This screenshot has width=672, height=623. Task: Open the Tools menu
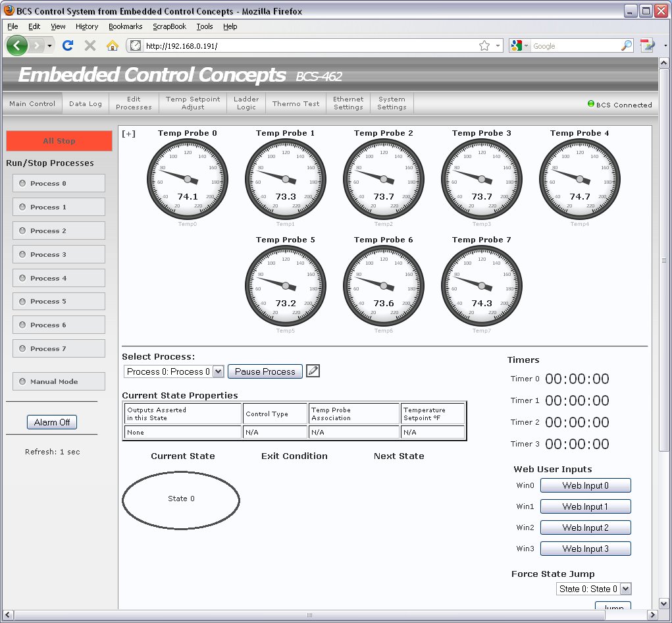[205, 26]
